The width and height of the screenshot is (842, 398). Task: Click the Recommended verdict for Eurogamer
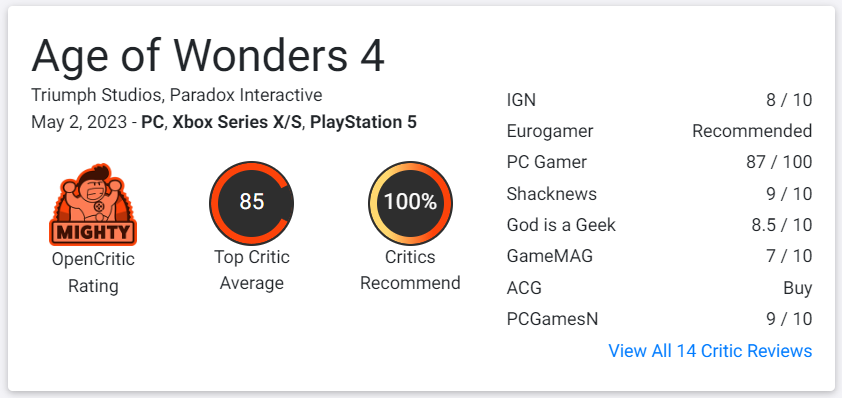tap(752, 131)
